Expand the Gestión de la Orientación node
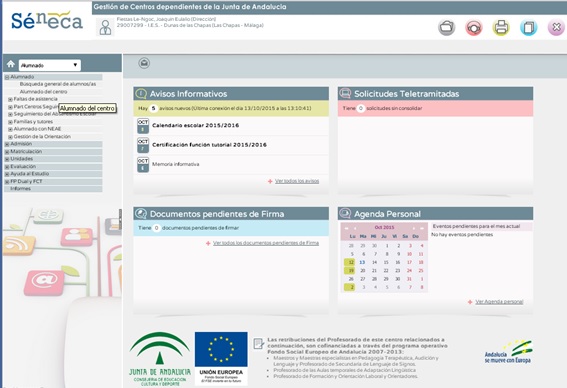 pyautogui.click(x=10, y=137)
